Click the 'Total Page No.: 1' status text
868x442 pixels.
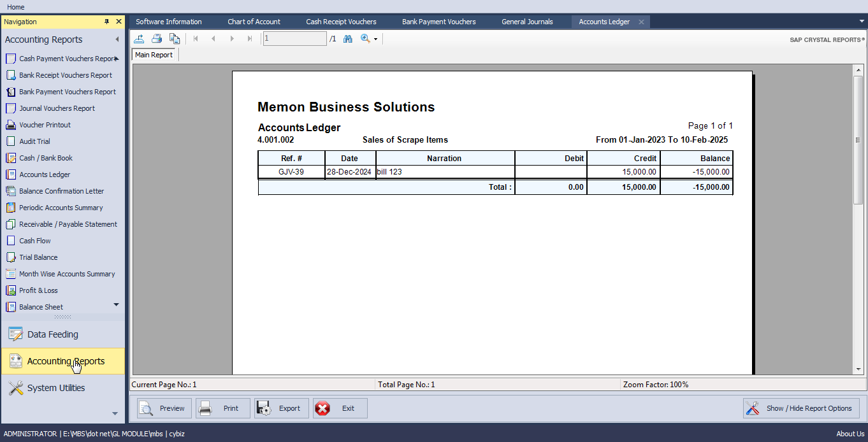pos(407,385)
